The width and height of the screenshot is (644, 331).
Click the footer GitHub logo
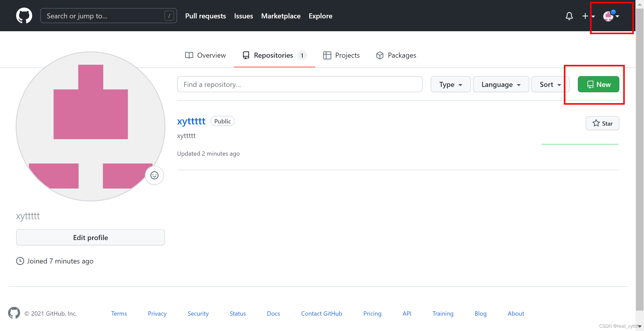pos(14,313)
